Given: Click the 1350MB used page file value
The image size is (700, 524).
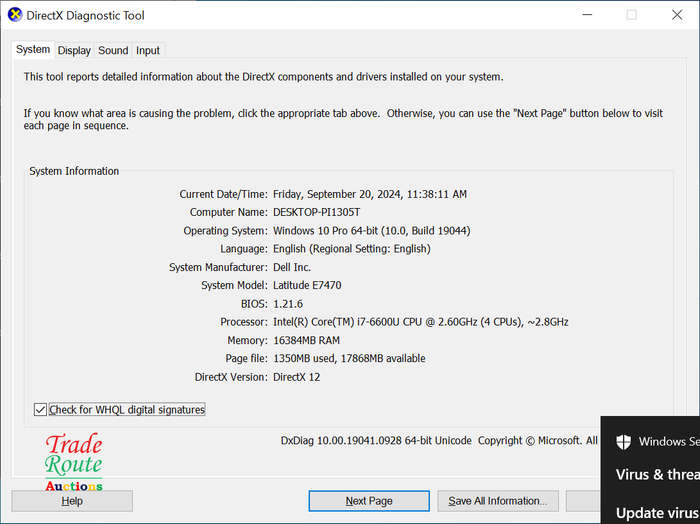Looking at the screenshot, I should coord(349,358).
